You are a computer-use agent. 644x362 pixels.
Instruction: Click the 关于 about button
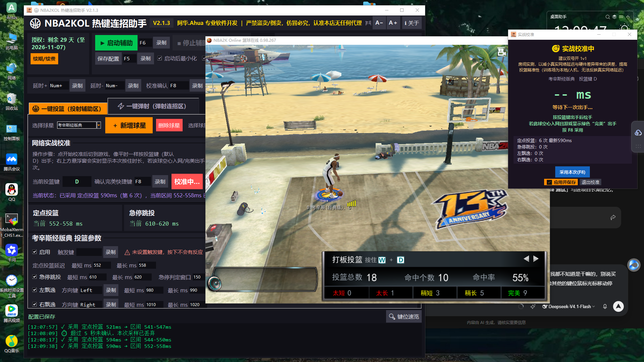(412, 23)
